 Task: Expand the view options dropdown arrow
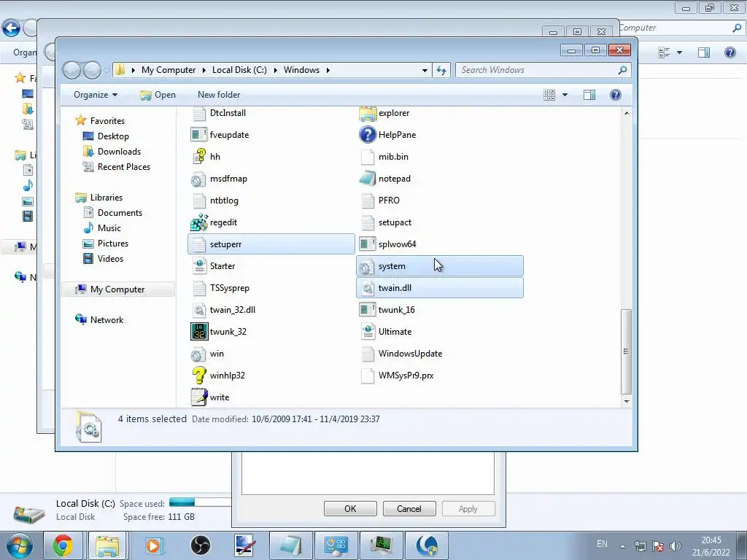565,95
